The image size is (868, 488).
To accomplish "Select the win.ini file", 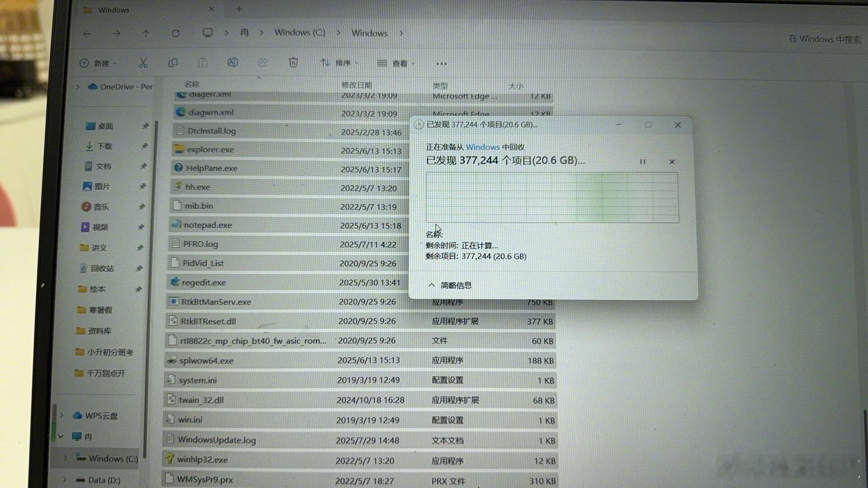I will pyautogui.click(x=190, y=419).
